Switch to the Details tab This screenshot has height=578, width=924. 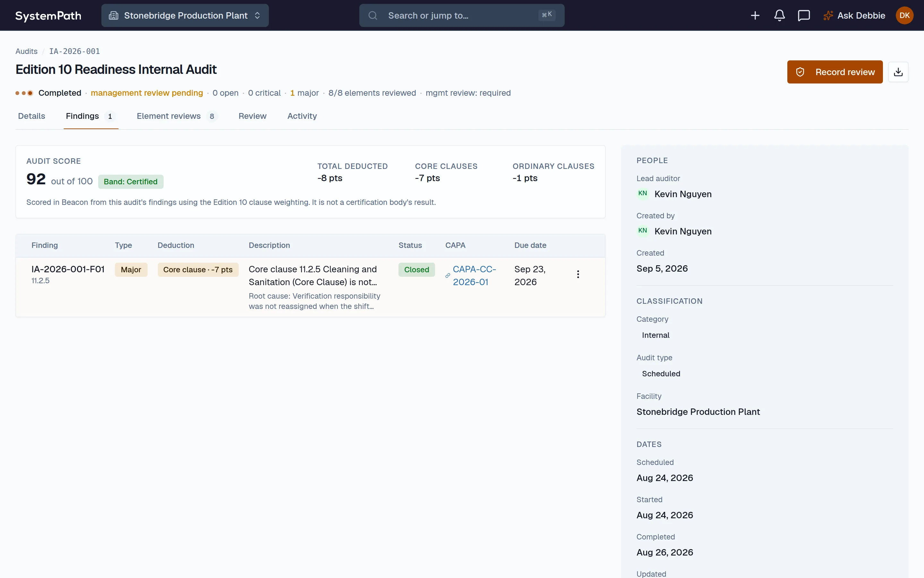click(32, 116)
